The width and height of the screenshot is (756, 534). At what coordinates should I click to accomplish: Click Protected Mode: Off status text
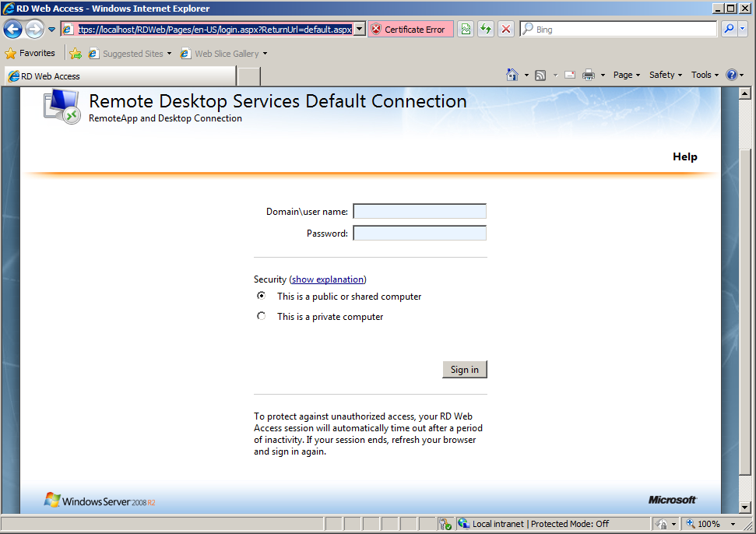(x=570, y=524)
